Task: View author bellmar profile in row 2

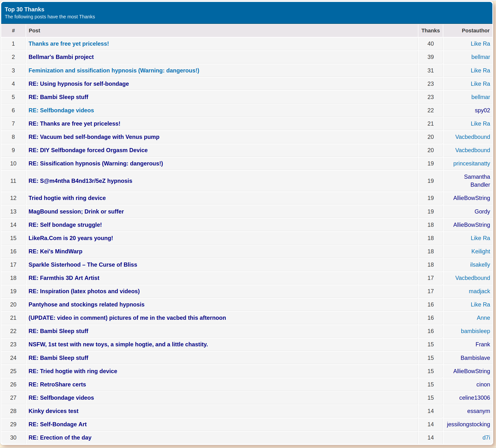Action: (480, 57)
